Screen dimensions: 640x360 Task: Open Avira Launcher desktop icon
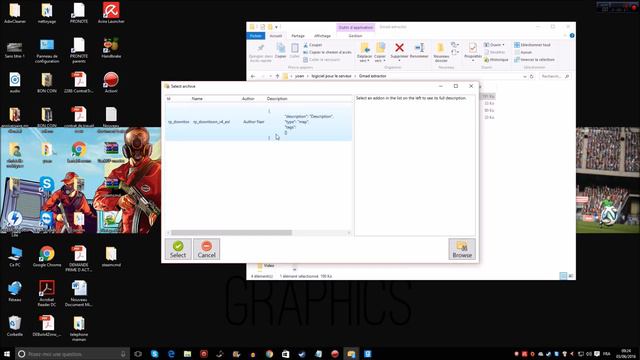[111, 13]
